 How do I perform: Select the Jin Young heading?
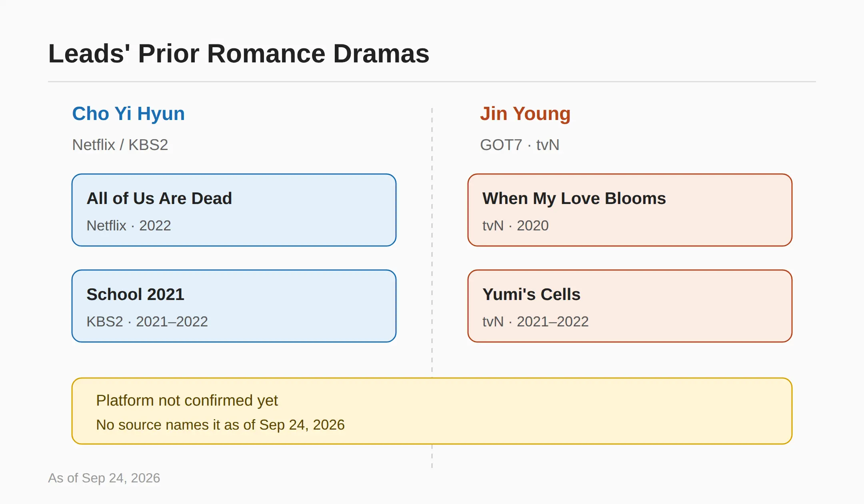pos(525,114)
